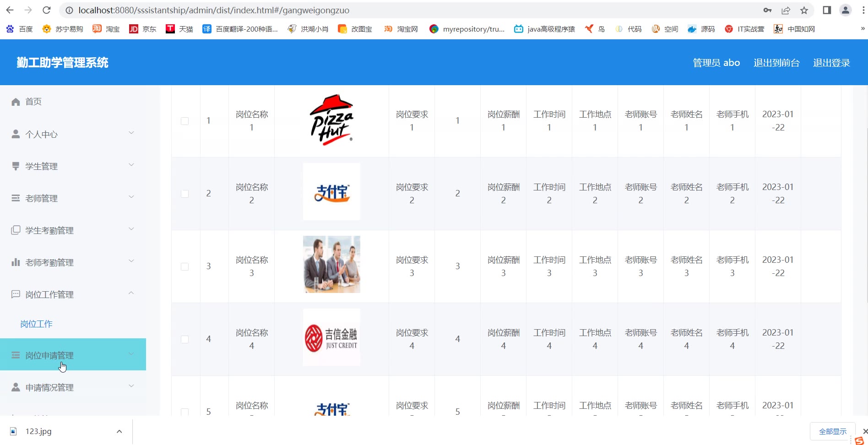Open the java高级程序猿 bookmark
The height and width of the screenshot is (445, 868).
pyautogui.click(x=544, y=29)
